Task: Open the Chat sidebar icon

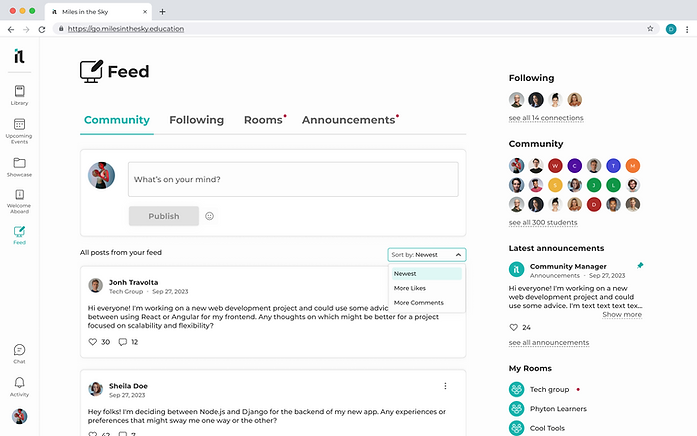Action: 19,351
